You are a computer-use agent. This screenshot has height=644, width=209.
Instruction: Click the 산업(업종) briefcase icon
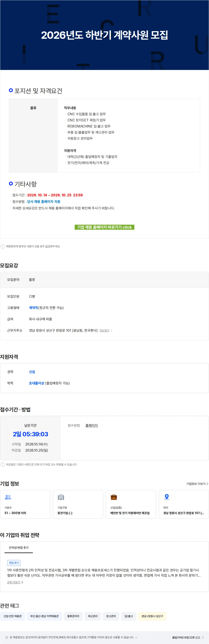[114, 497]
